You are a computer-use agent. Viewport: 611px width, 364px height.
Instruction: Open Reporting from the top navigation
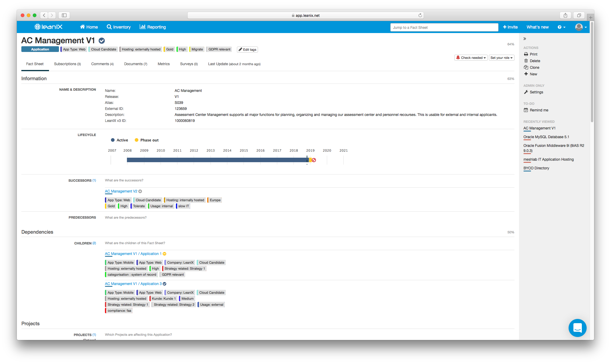tap(152, 27)
